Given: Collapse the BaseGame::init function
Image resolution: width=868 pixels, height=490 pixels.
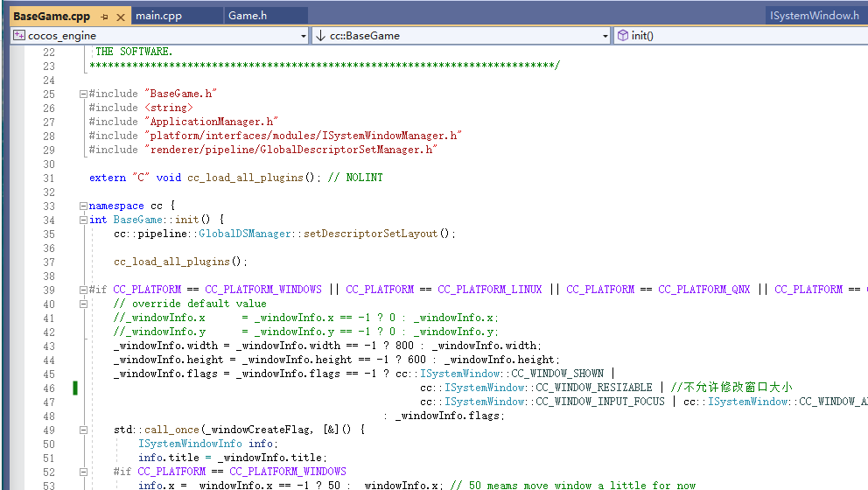Looking at the screenshot, I should click(x=83, y=220).
